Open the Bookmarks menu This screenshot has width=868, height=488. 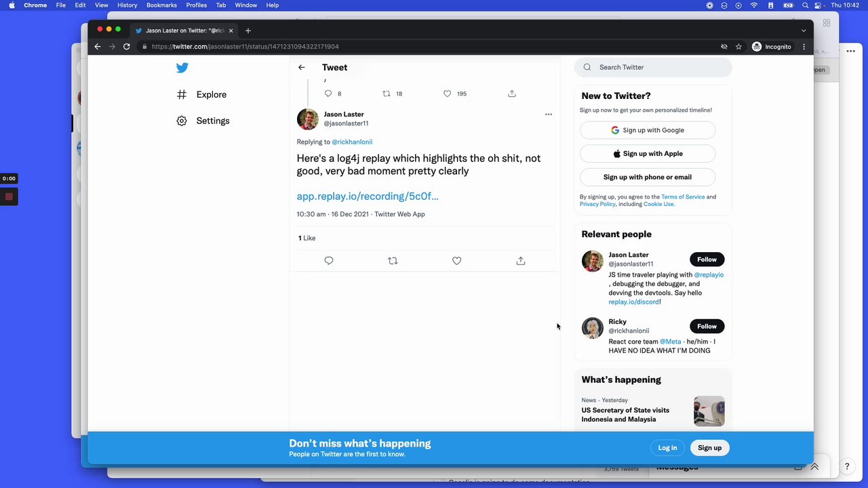[161, 5]
